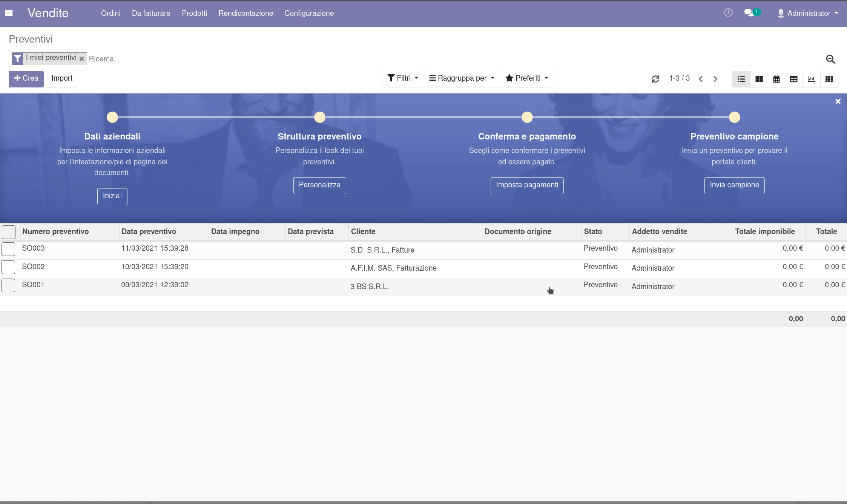Viewport: 847px width, 504px height.
Task: Open the Da fatturare menu
Action: pyautogui.click(x=151, y=13)
